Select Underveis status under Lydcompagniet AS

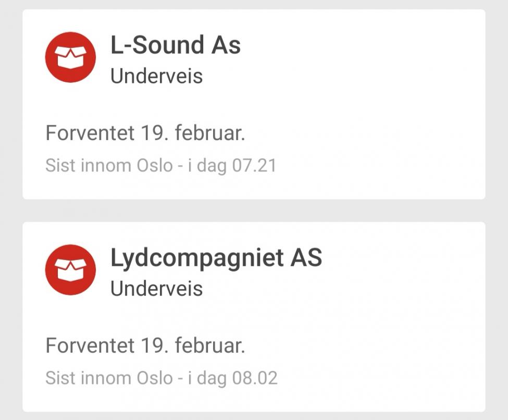tap(156, 289)
